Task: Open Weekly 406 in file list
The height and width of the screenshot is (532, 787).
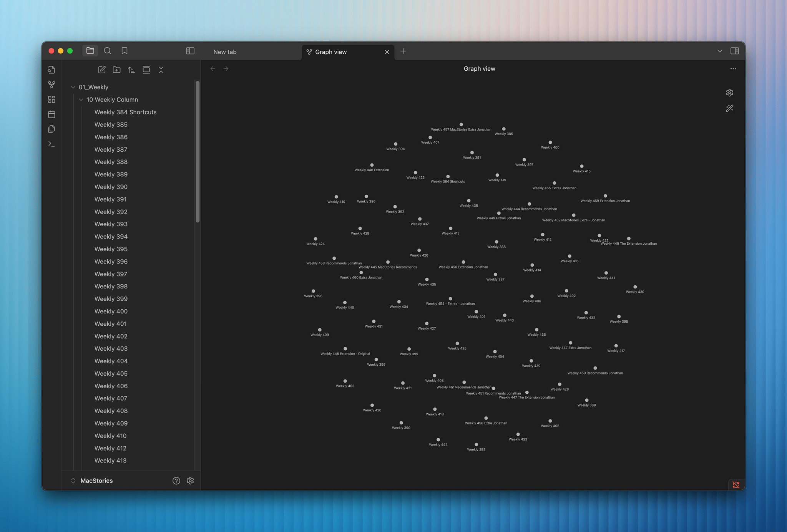Action: [x=111, y=386]
